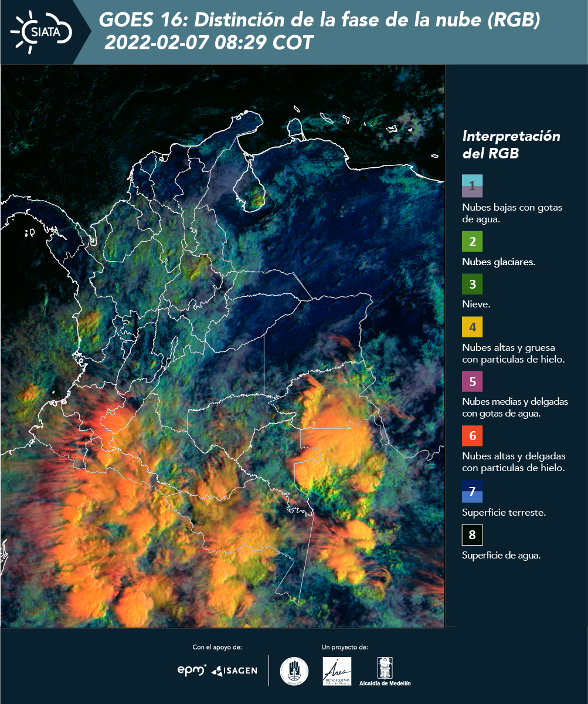588x704 pixels.
Task: Click the label 'Nubes glaciares.'
Action: [498, 262]
